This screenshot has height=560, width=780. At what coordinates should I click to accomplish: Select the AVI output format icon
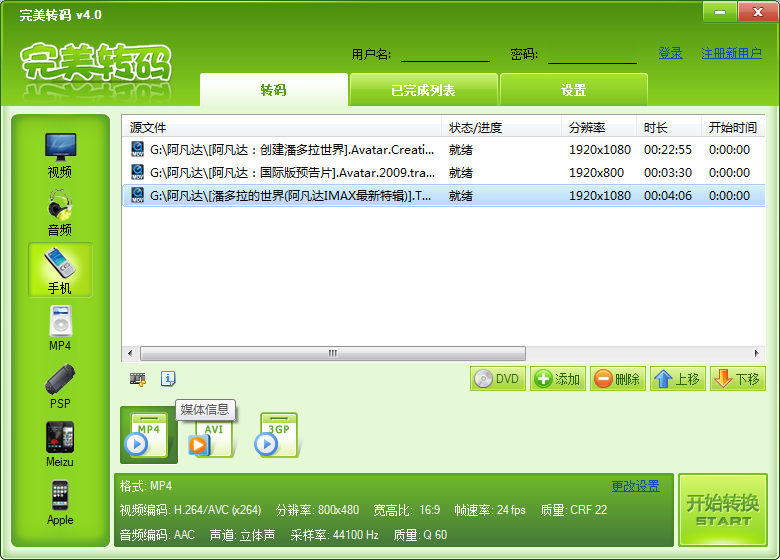(x=212, y=437)
